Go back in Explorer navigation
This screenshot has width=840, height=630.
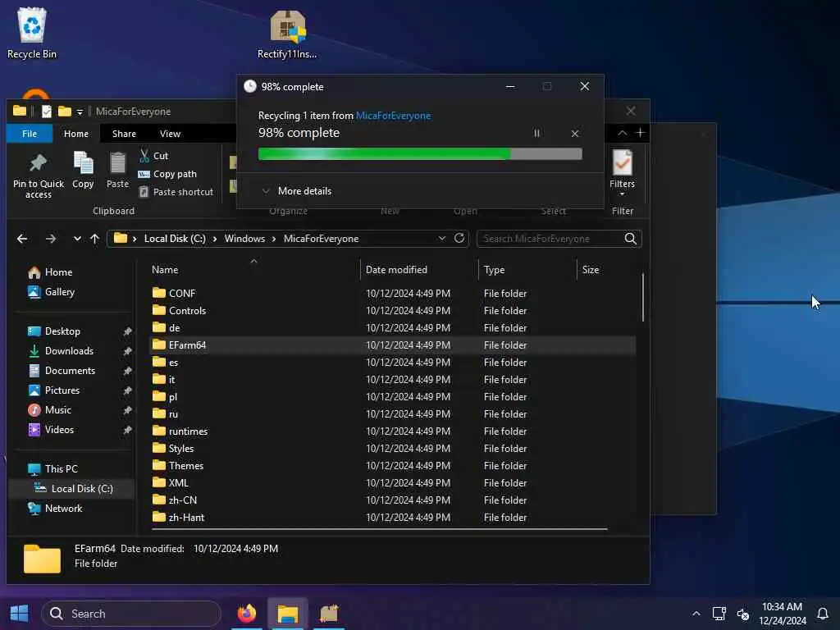point(22,239)
